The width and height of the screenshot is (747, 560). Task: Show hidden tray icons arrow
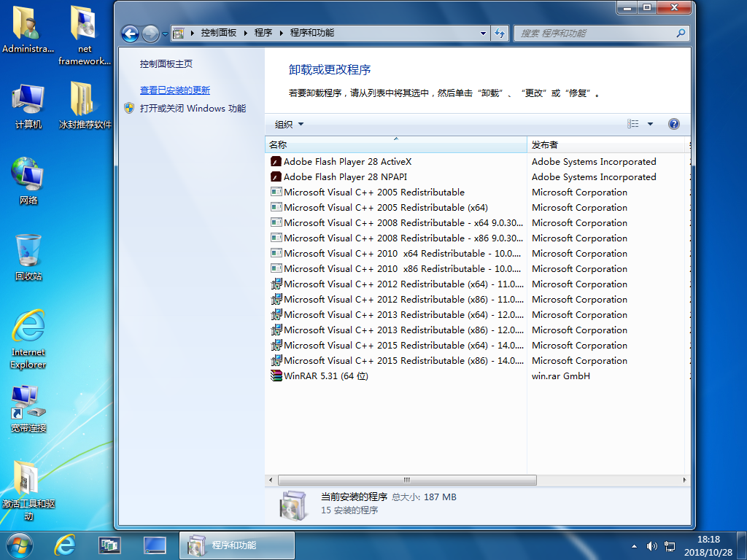pyautogui.click(x=633, y=545)
